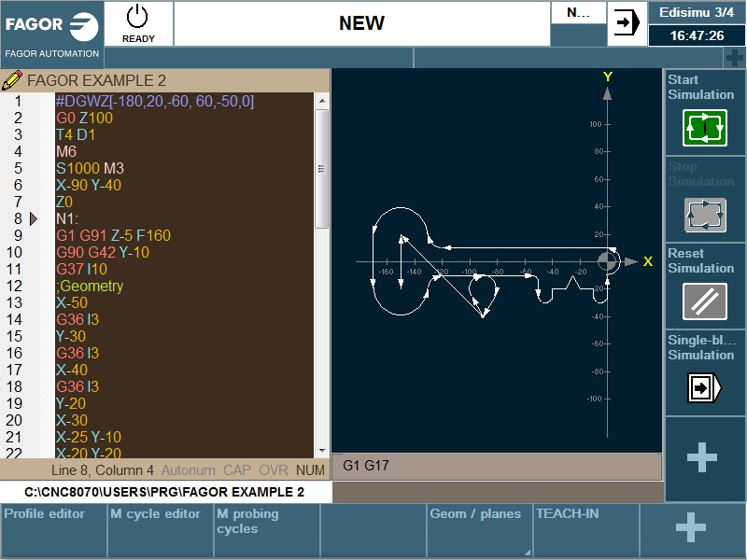Click the READY power icon
Image resolution: width=747 pixels, height=560 pixels.
pyautogui.click(x=137, y=21)
